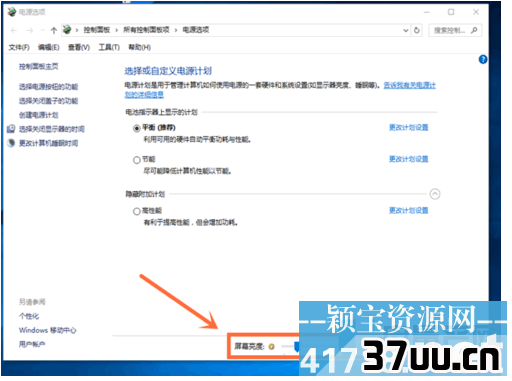Open the blue help question icon
The width and height of the screenshot is (512, 381).
coord(483,59)
